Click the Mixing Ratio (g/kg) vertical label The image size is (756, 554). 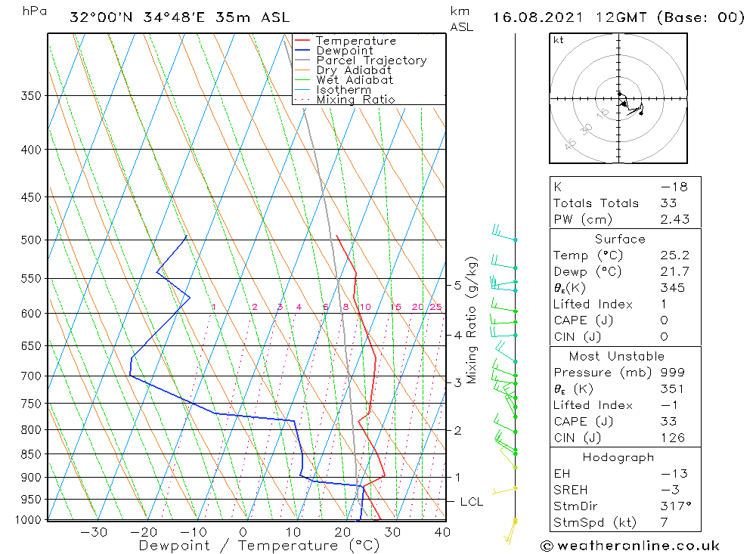[x=471, y=320]
